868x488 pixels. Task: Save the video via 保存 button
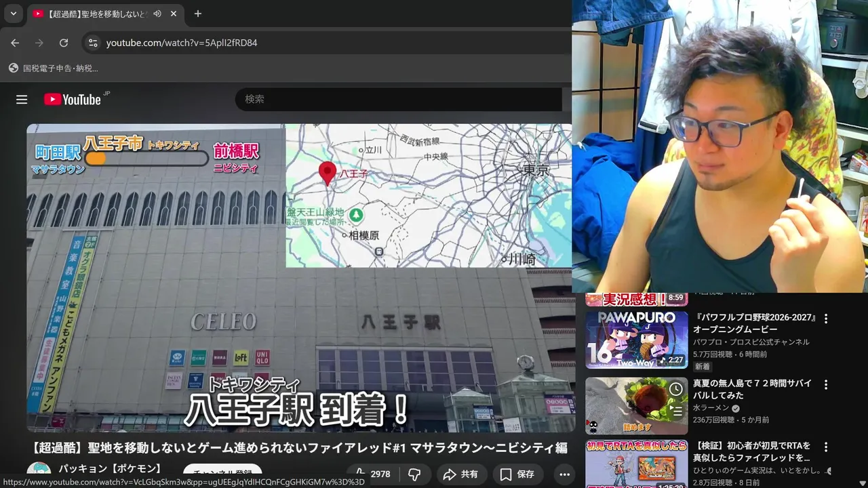(x=518, y=474)
